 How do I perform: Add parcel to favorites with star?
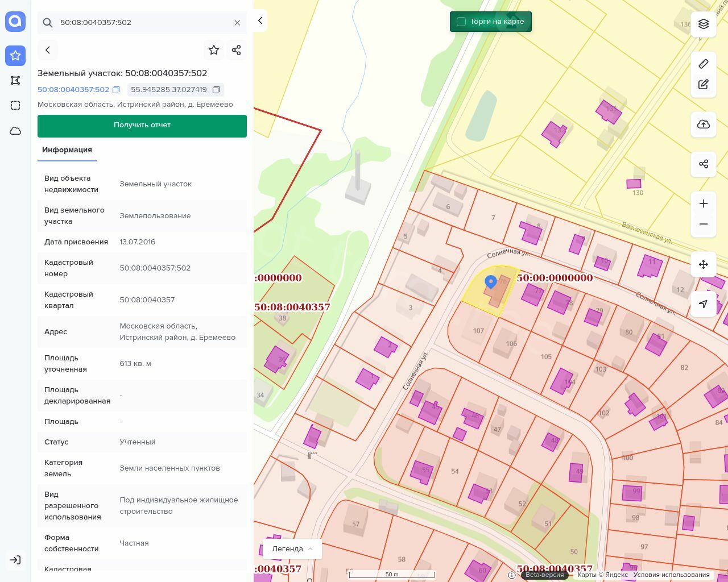[214, 50]
